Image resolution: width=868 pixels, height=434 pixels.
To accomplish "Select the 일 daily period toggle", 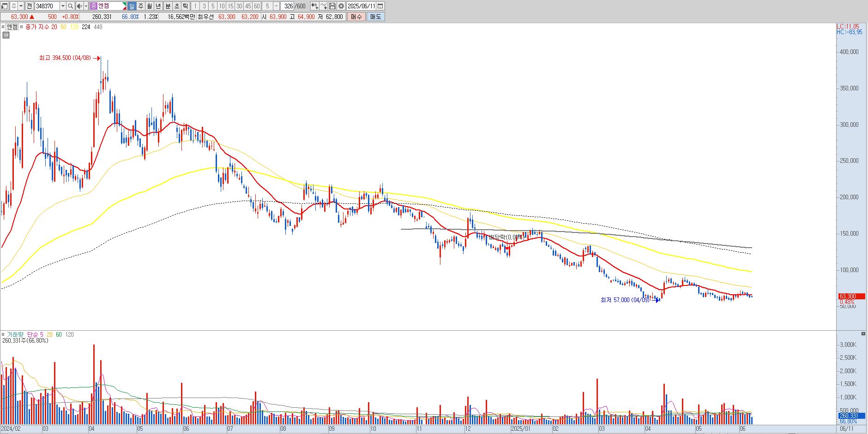I will pos(132,6).
